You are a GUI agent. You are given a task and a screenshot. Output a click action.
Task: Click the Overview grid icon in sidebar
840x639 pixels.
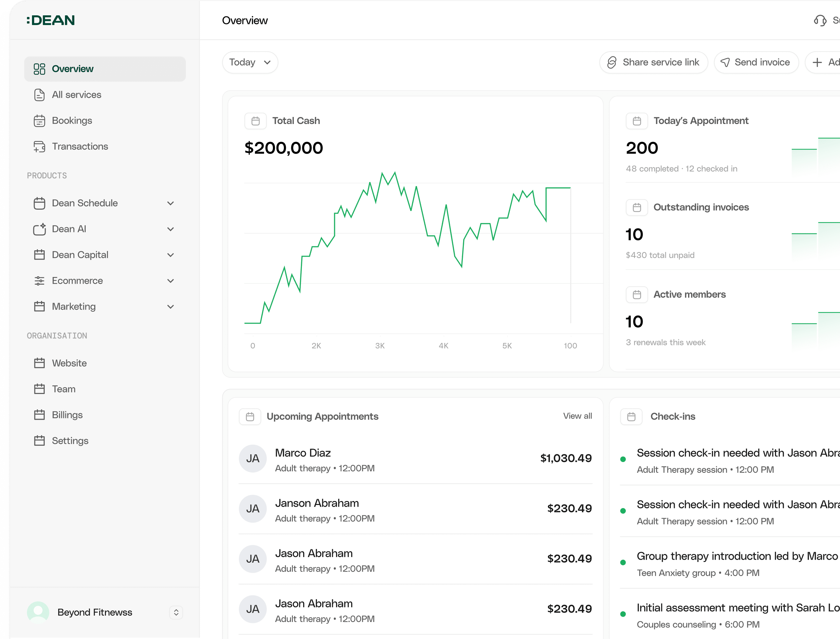coord(39,69)
